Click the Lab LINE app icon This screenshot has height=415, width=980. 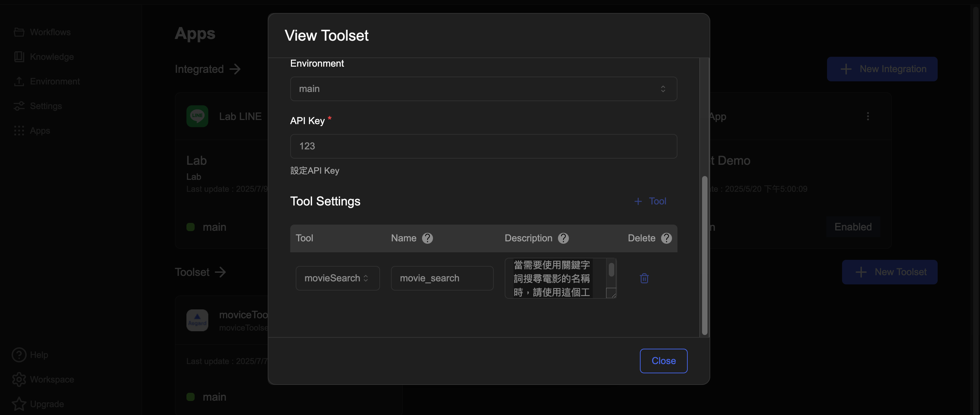click(197, 116)
